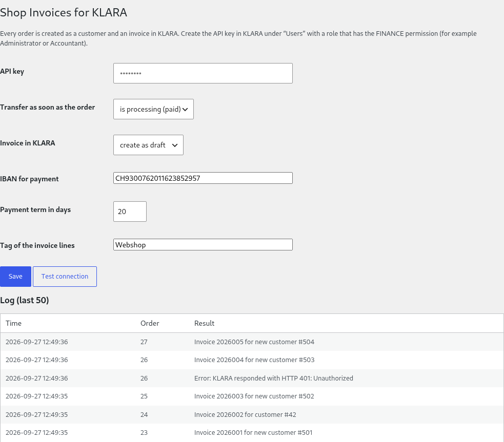Select log entry 'Invoice 2026004 for new customer #503'
This screenshot has width=504, height=442.
click(x=254, y=360)
